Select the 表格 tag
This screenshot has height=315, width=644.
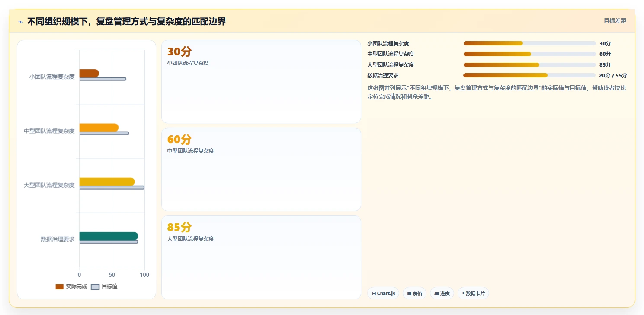click(414, 293)
